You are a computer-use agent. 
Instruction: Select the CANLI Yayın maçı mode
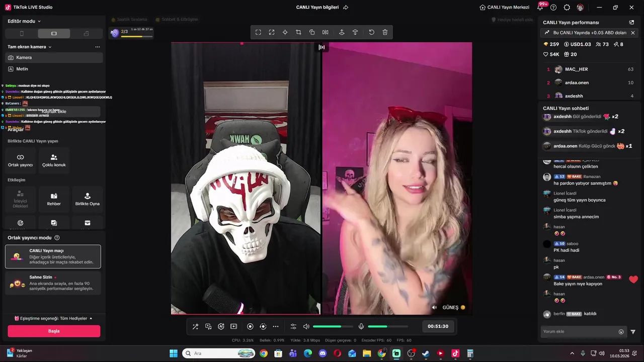[53, 256]
